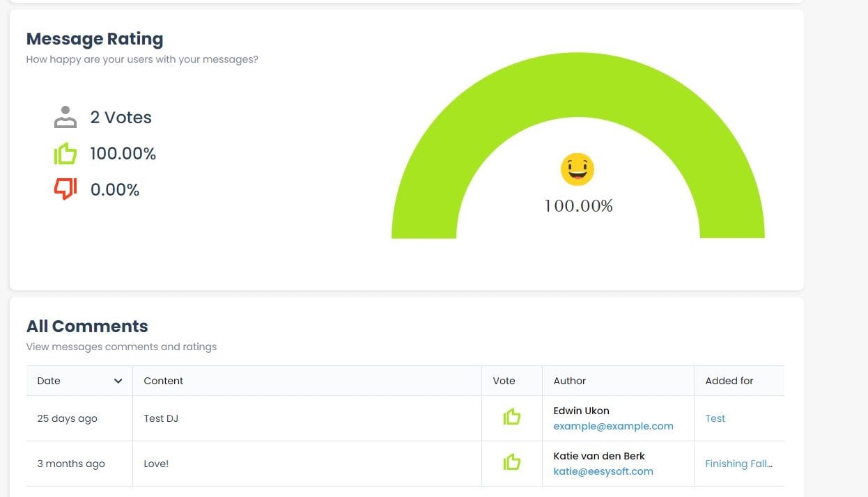Select the Author column header
This screenshot has width=868, height=497.
point(569,381)
